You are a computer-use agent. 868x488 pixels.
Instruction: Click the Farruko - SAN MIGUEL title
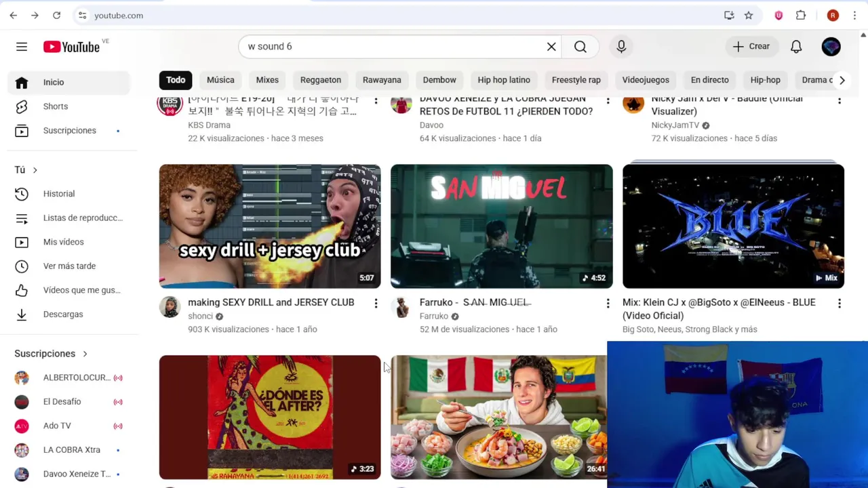[x=475, y=302]
